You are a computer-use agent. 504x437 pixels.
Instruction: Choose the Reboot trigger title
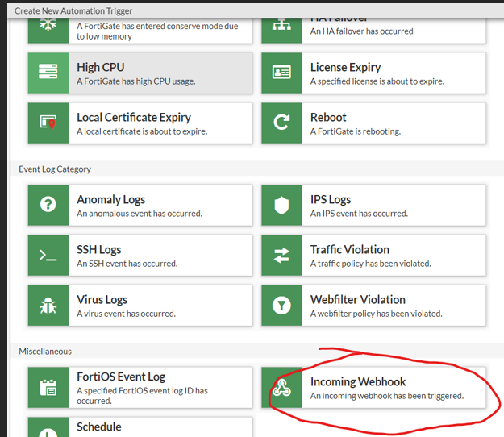coord(328,117)
